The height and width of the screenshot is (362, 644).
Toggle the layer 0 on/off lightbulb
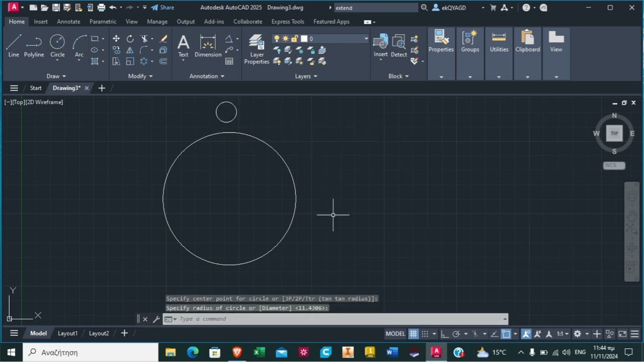tap(276, 39)
